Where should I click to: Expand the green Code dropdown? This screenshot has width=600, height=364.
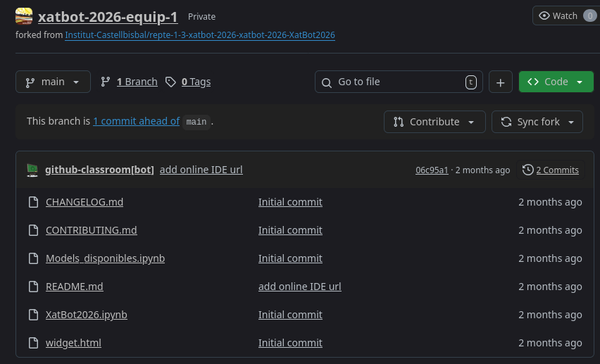click(556, 82)
